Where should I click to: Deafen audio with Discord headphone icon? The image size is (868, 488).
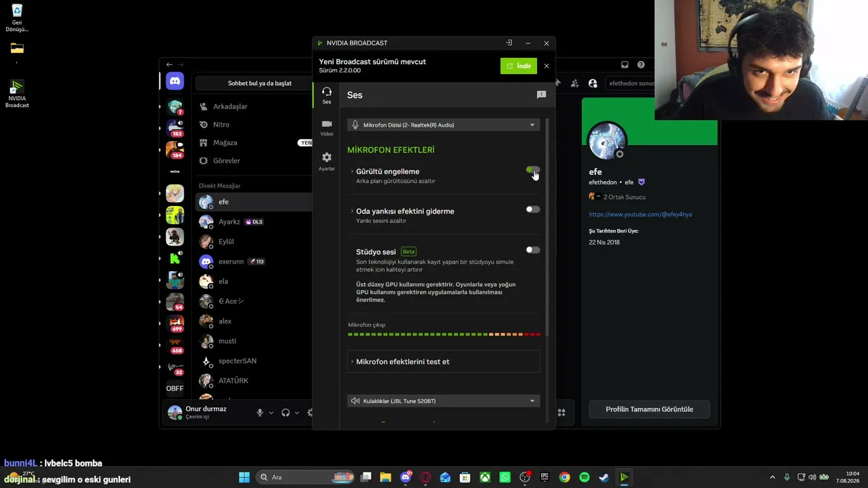[x=285, y=412]
